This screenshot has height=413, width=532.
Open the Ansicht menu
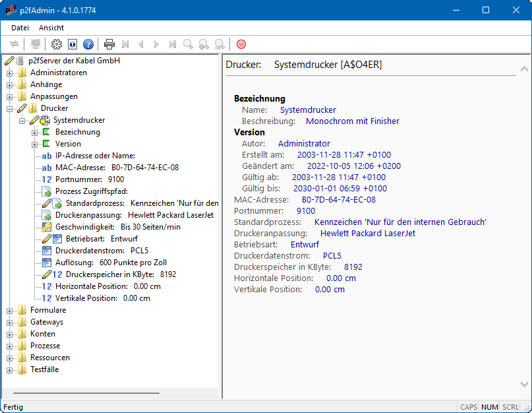click(x=51, y=28)
